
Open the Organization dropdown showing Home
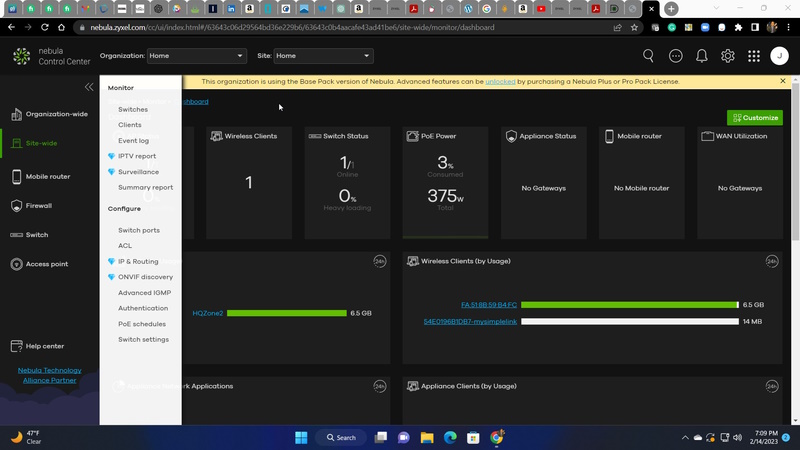click(x=196, y=56)
